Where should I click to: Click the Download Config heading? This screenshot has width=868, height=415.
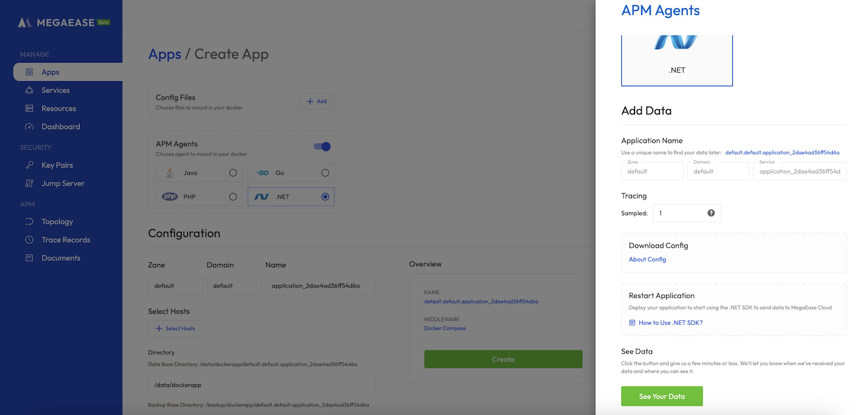(x=658, y=246)
